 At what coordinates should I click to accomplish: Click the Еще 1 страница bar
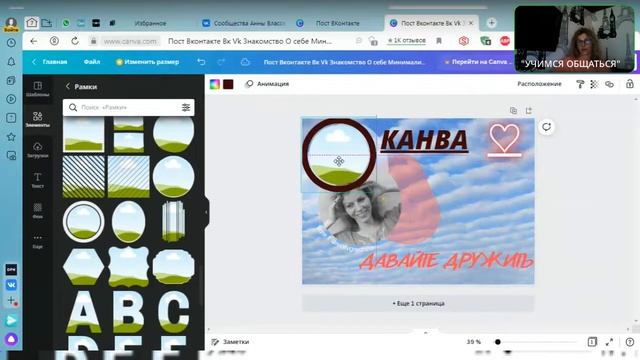coord(418,304)
